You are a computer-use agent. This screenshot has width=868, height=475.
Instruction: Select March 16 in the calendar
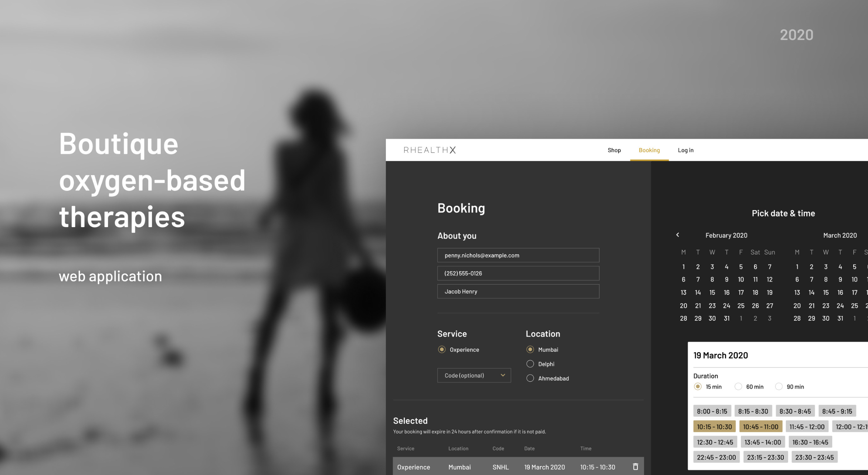tap(840, 293)
